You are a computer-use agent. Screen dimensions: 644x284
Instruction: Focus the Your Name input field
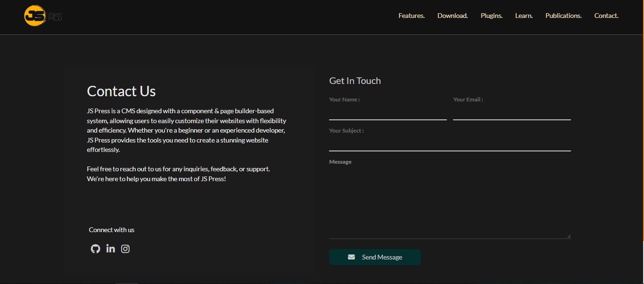(x=388, y=113)
